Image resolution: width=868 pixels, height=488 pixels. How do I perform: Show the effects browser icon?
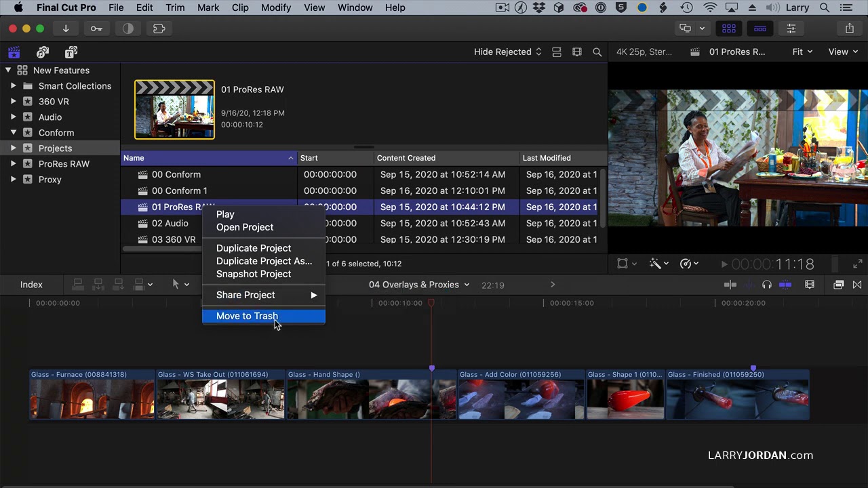838,285
